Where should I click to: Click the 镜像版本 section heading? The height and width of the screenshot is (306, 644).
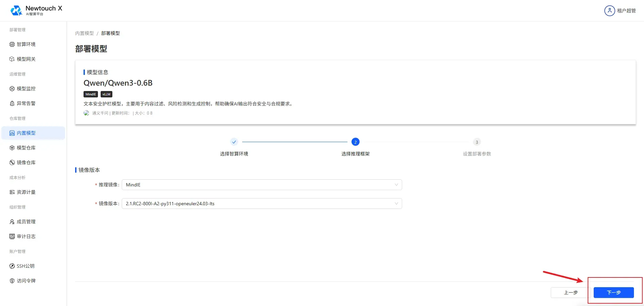89,170
